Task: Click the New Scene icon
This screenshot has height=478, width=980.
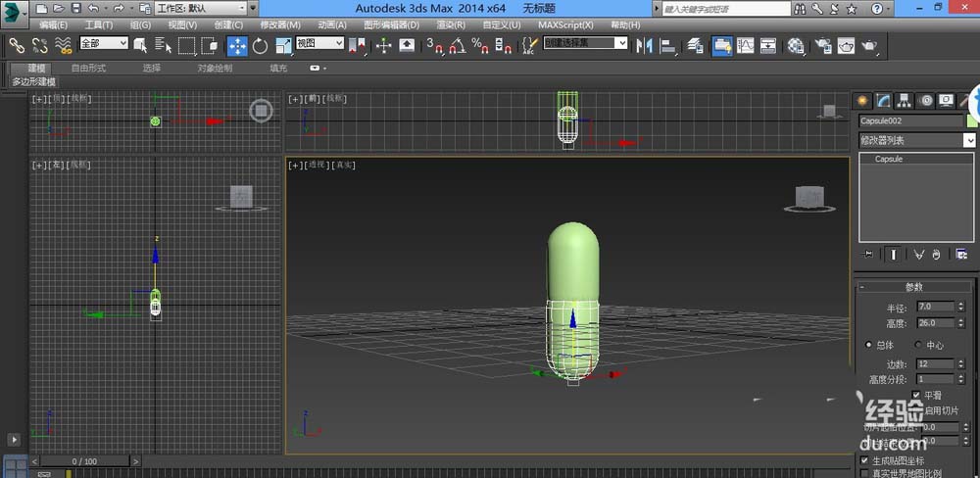Action: click(x=41, y=9)
